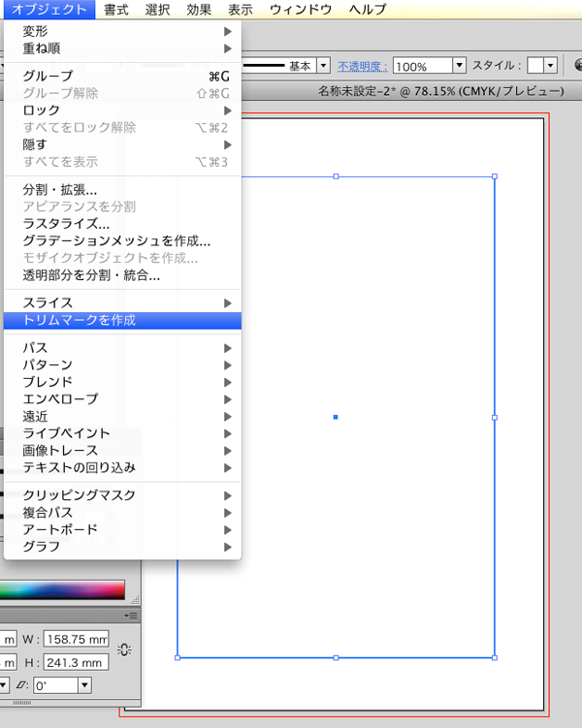Screen dimensions: 582x728
Task: Open the Transform panel options menu icon
Action: pyautogui.click(x=128, y=616)
